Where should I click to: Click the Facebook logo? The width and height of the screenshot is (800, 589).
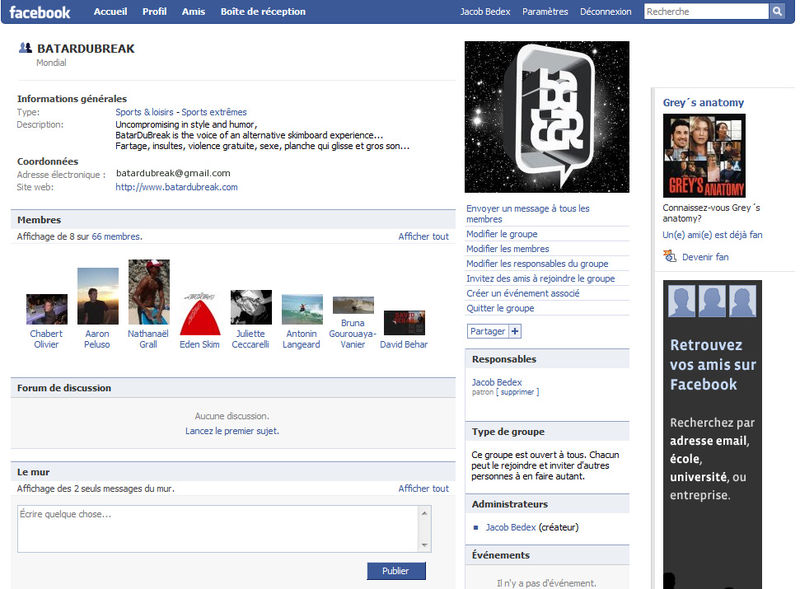point(40,12)
